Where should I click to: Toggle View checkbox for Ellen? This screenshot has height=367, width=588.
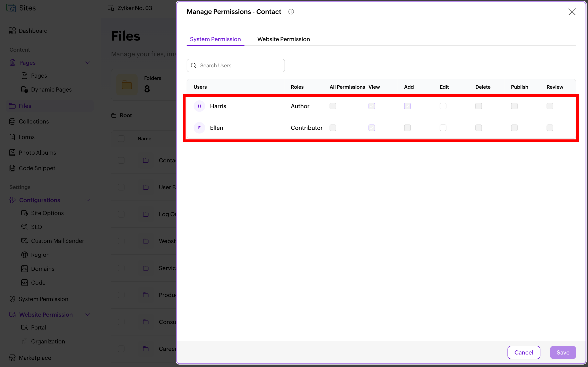[371, 128]
